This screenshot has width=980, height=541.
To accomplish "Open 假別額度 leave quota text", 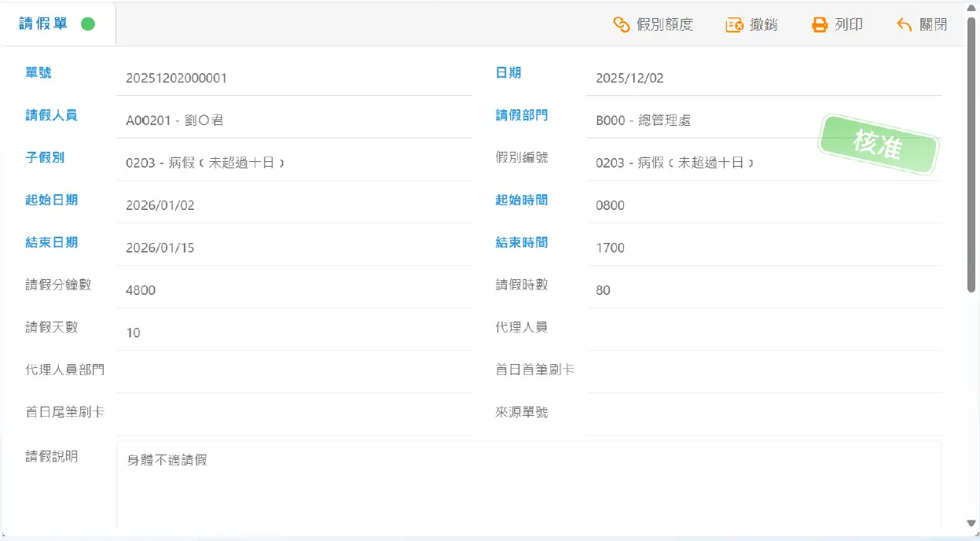I will point(665,25).
